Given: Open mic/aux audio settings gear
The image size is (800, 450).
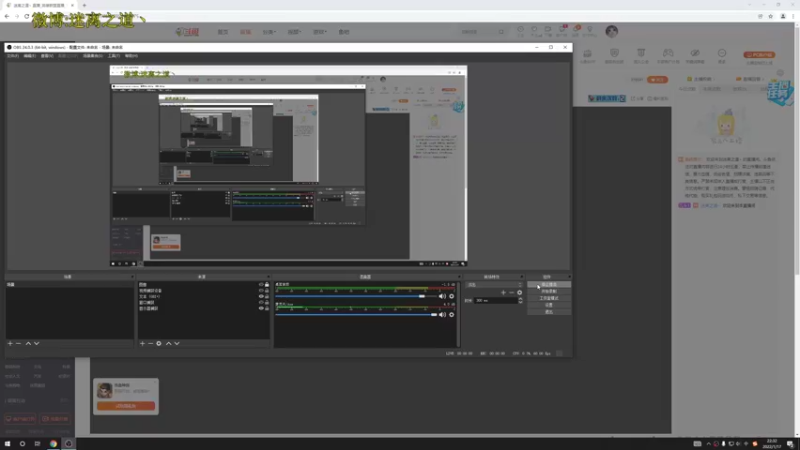Looking at the screenshot, I should click(x=451, y=315).
